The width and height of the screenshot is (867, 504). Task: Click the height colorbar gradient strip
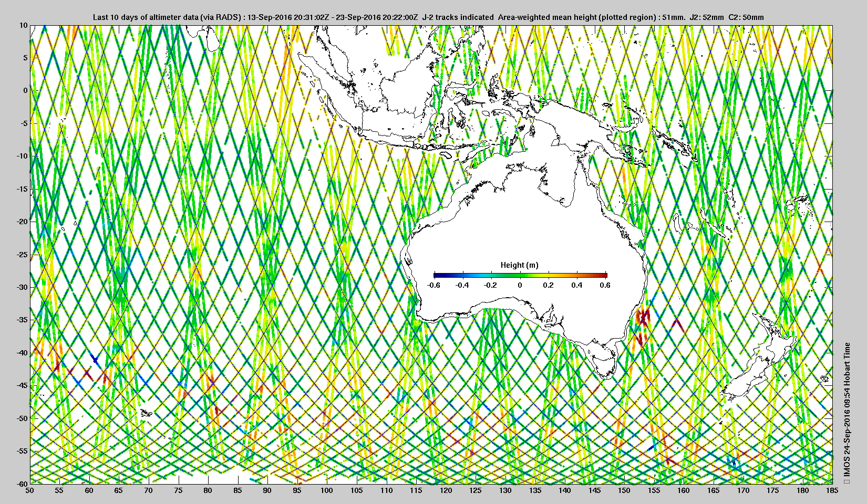click(x=520, y=275)
